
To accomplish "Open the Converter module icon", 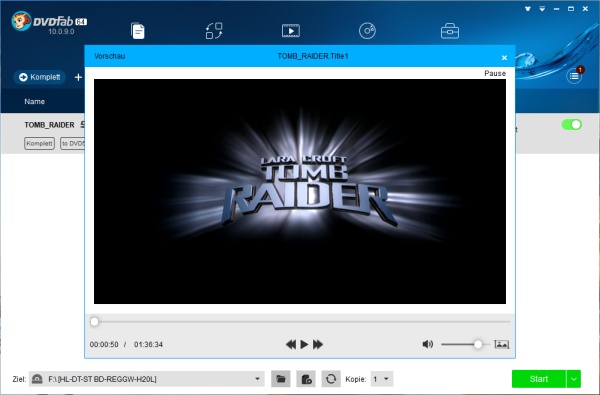I will 291,31.
